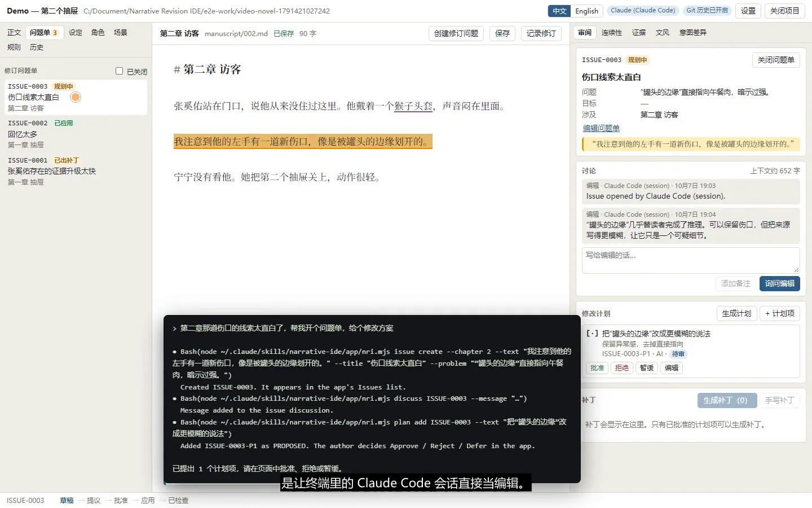The image size is (812, 508).
Task: Click the Claude (Claude Code) badge
Action: [643, 10]
